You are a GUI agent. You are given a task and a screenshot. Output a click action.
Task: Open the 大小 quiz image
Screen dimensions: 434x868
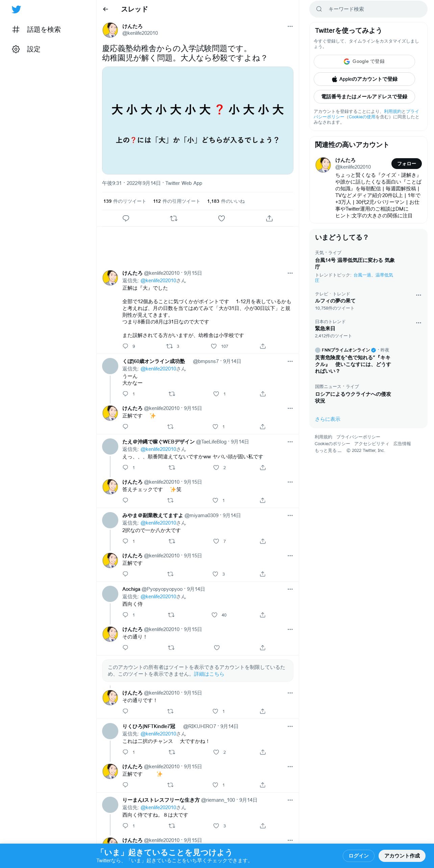click(x=198, y=121)
